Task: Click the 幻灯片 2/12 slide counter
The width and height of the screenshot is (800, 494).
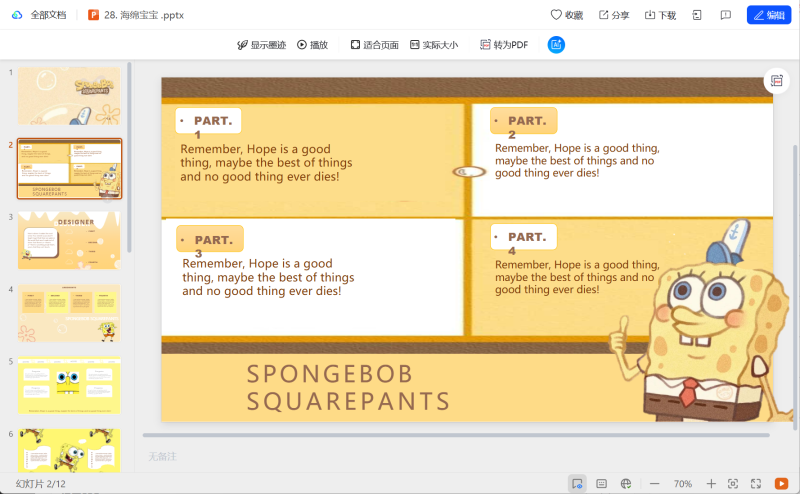Action: click(x=41, y=484)
